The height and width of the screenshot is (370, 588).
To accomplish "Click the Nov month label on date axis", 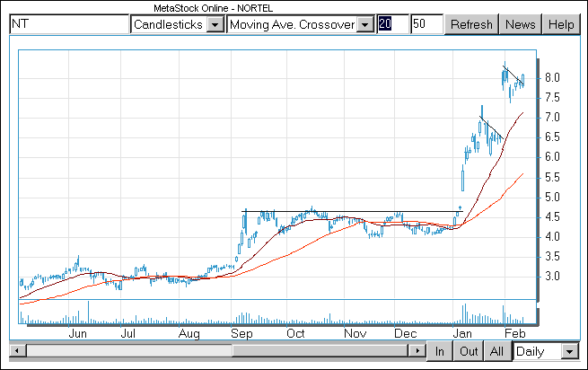I will pyautogui.click(x=355, y=333).
